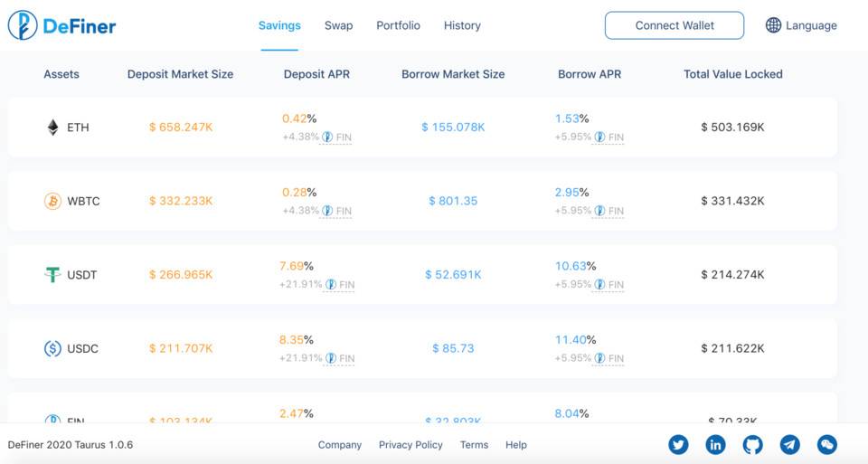Click FIN icon in USDC borrow APR
Screen dimensions: 868x464
coord(599,357)
